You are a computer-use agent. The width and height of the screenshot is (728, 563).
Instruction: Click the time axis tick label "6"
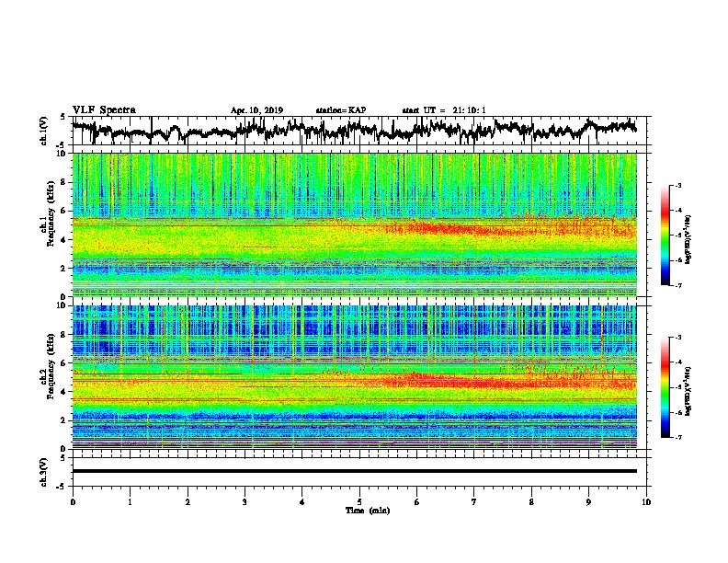pyautogui.click(x=417, y=502)
